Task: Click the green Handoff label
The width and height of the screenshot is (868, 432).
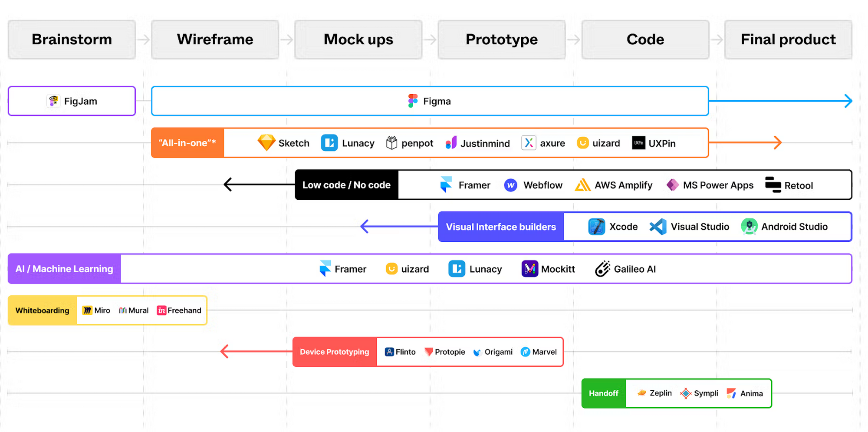Action: (604, 393)
